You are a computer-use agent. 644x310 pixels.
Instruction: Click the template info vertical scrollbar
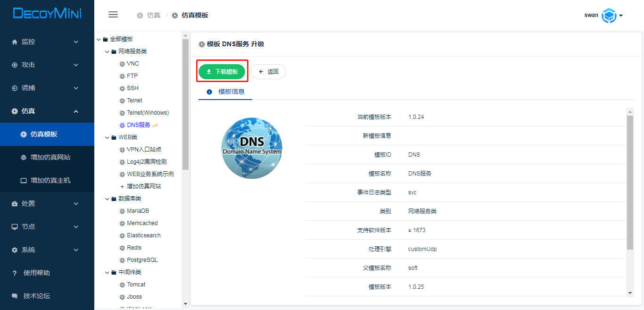630,182
